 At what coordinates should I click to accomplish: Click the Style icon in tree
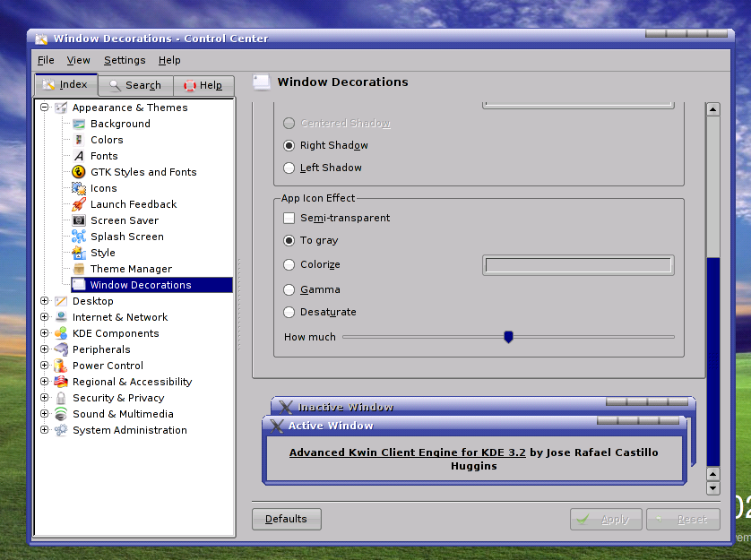[79, 253]
